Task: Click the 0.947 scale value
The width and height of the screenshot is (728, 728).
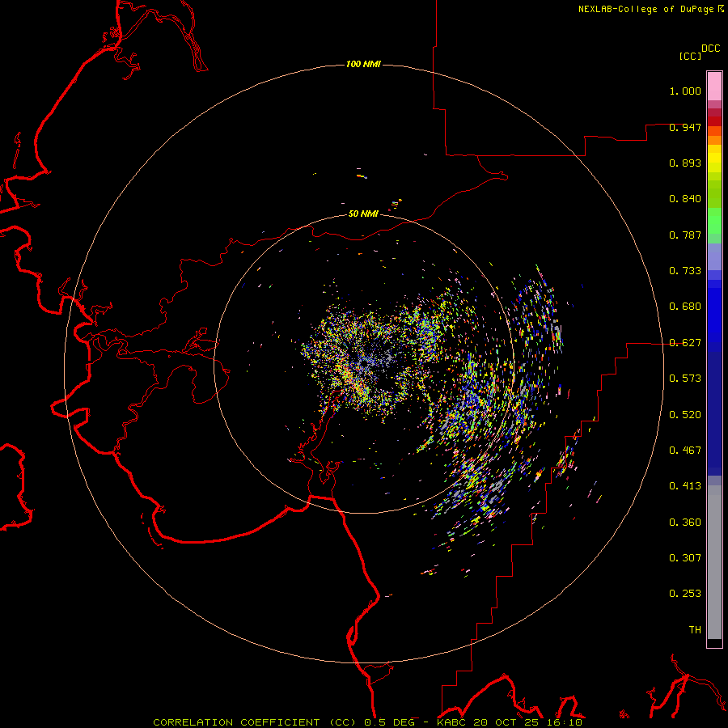Action: point(685,127)
